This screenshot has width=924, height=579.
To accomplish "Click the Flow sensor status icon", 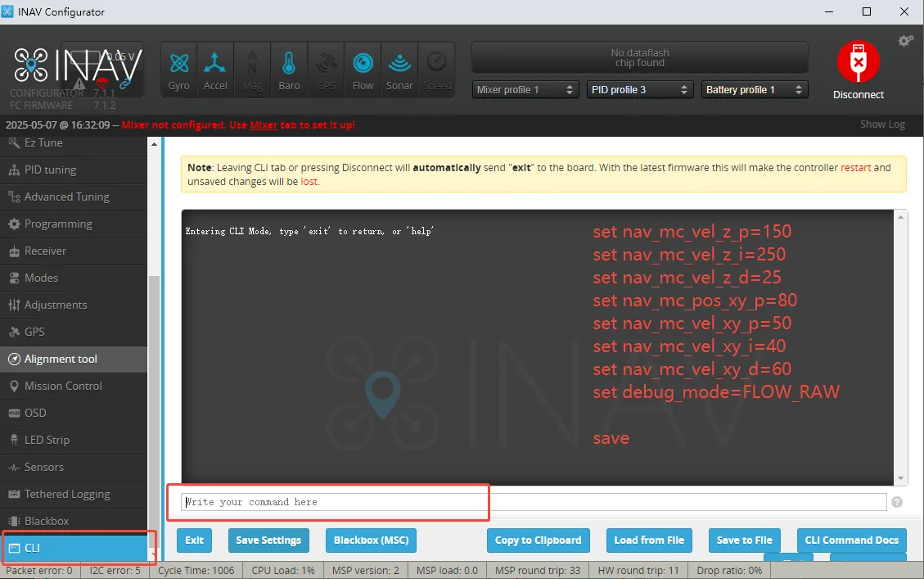I will click(363, 70).
